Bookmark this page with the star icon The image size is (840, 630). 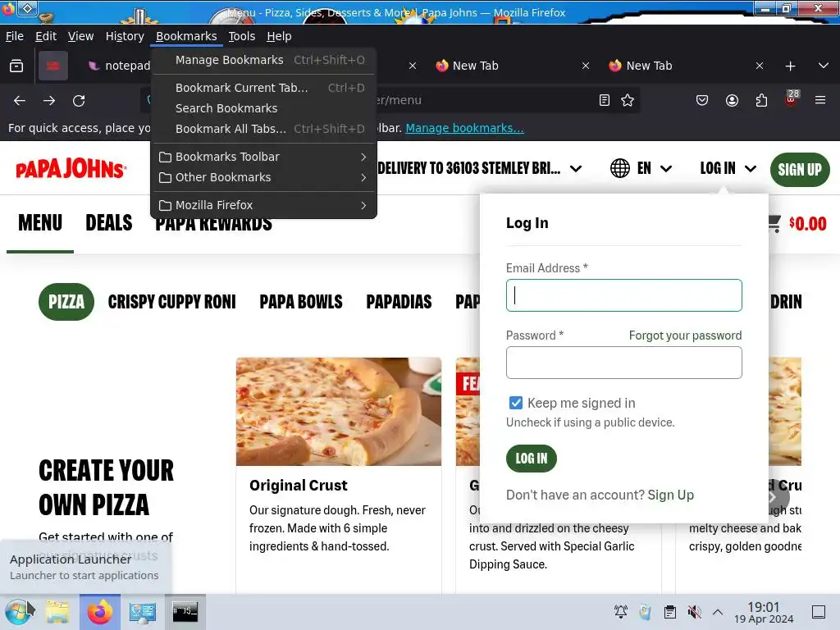pyautogui.click(x=628, y=100)
